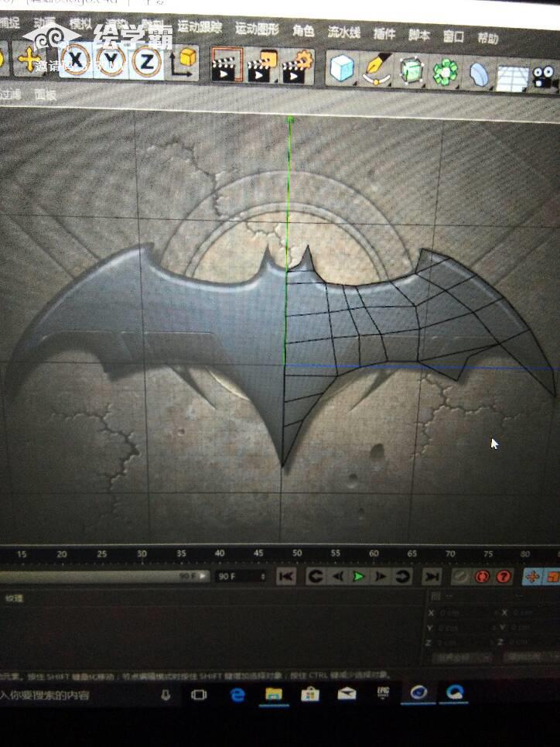Screen dimensions: 560x747
Task: Open the 运动图形 menu
Action: pos(257,29)
